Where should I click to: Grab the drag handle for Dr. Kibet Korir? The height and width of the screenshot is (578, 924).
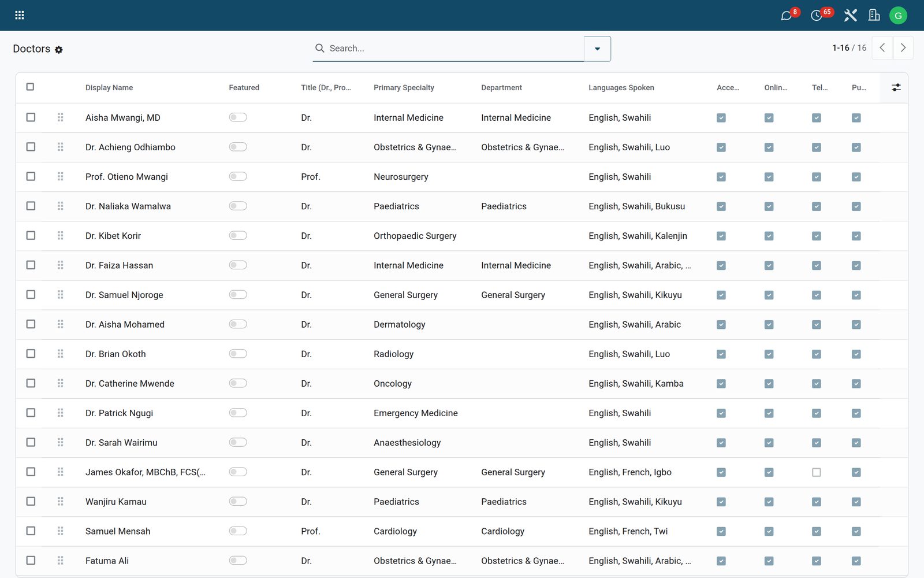pyautogui.click(x=60, y=235)
